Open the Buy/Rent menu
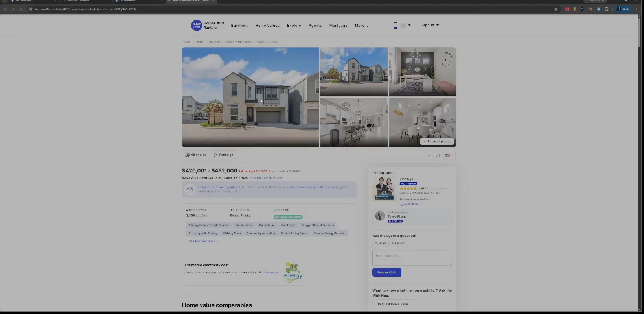The width and height of the screenshot is (644, 314). [239, 26]
